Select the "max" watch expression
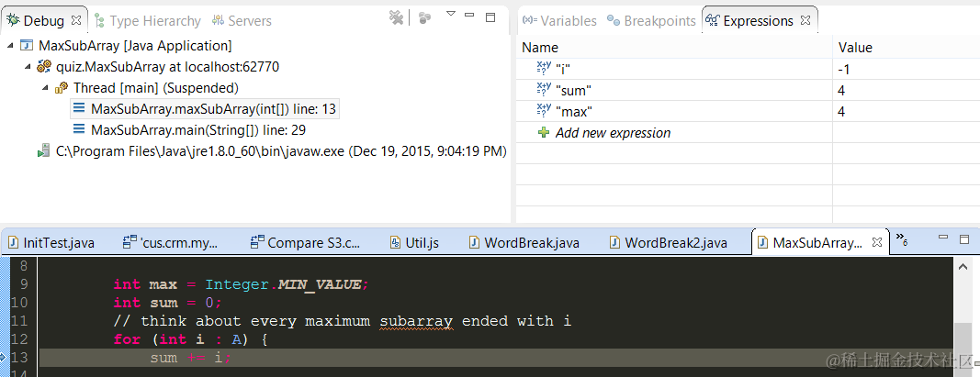 pyautogui.click(x=574, y=112)
